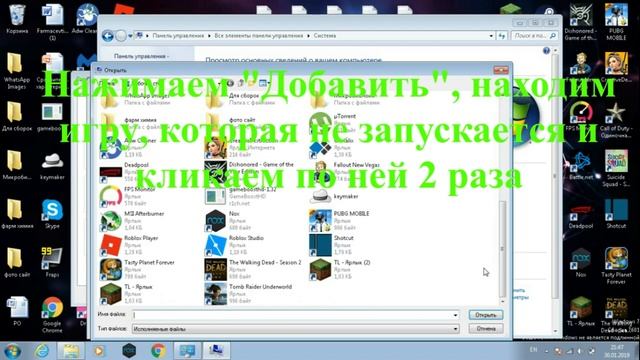Open the Shotcut desktop shortcut

click(616, 214)
